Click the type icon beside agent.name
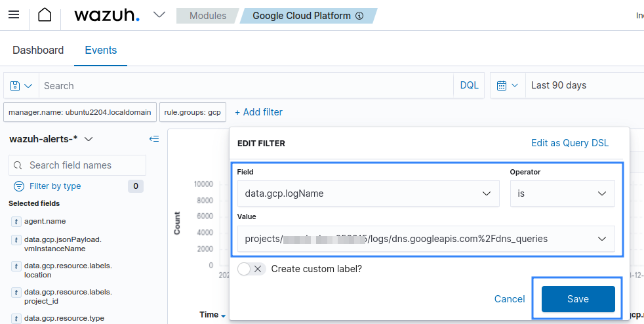 16,222
